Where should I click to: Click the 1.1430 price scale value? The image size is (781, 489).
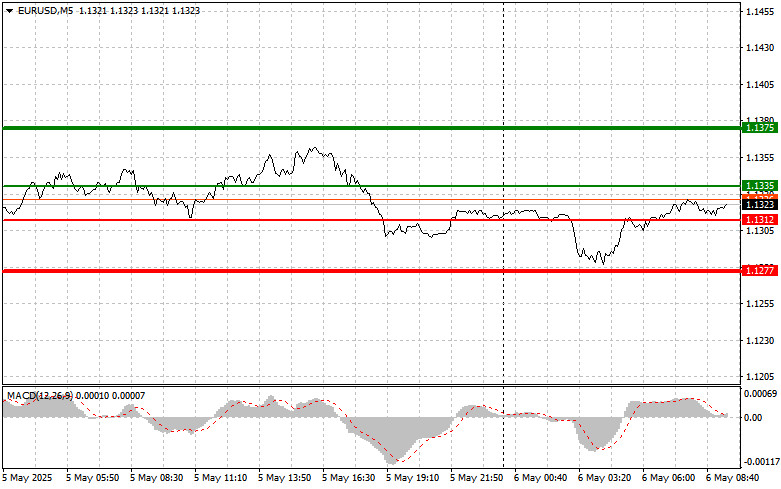[760, 48]
